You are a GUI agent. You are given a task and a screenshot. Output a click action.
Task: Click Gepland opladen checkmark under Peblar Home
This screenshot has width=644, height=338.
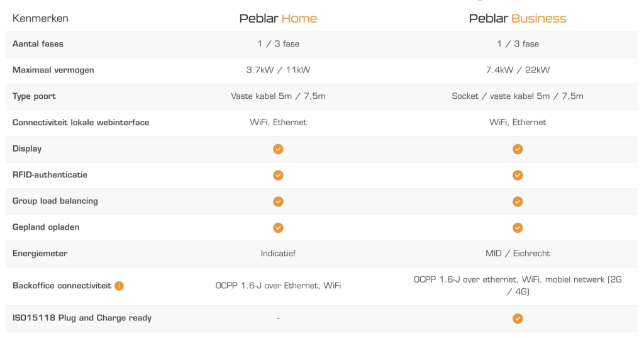(x=278, y=227)
